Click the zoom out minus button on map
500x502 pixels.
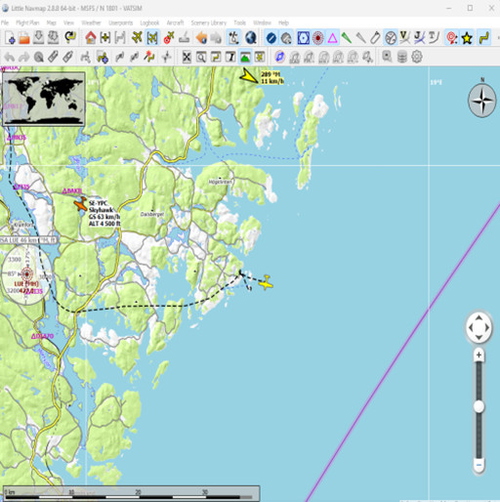click(479, 464)
